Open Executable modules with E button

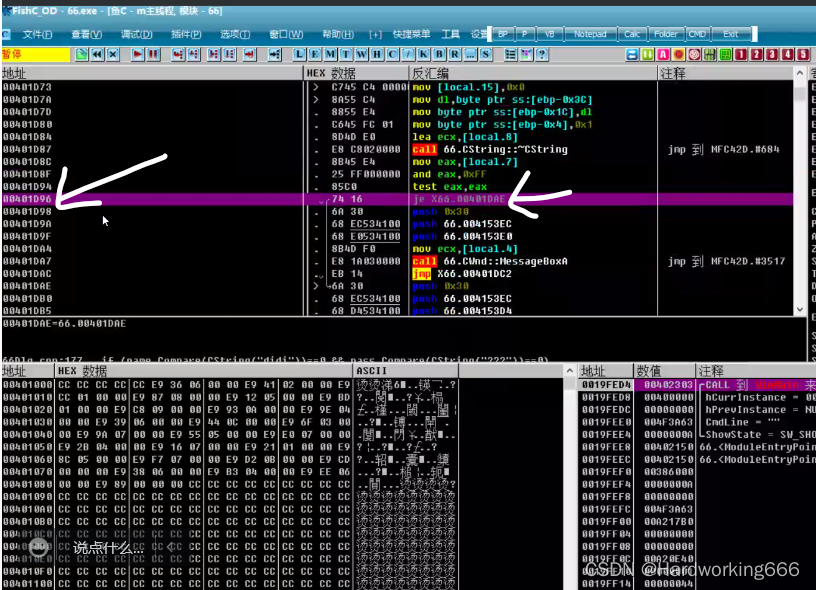pos(315,55)
